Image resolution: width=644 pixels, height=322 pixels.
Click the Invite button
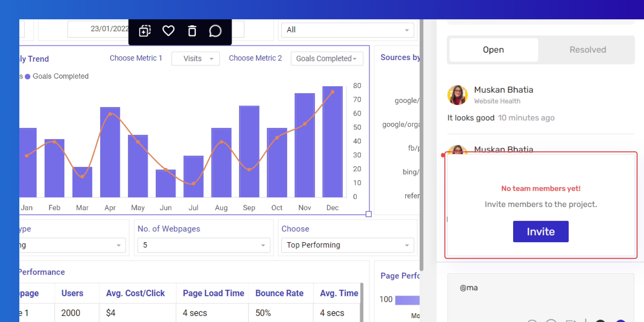click(x=541, y=232)
